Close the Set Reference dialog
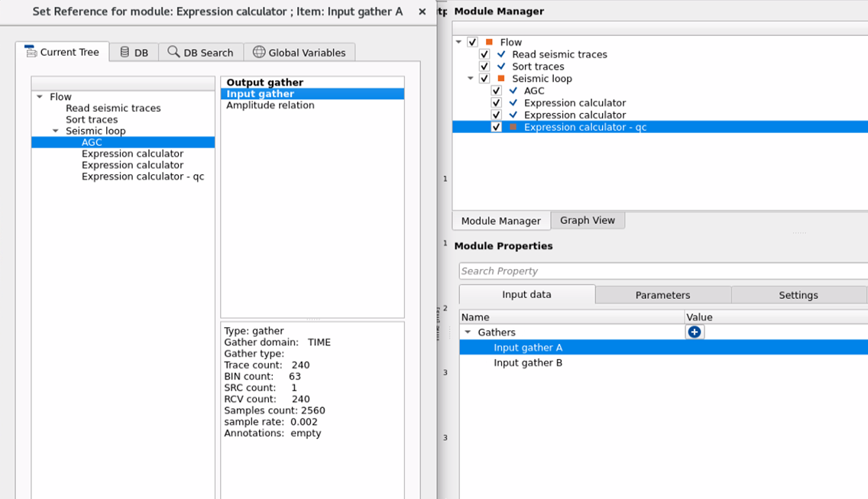The image size is (868, 499). point(422,11)
